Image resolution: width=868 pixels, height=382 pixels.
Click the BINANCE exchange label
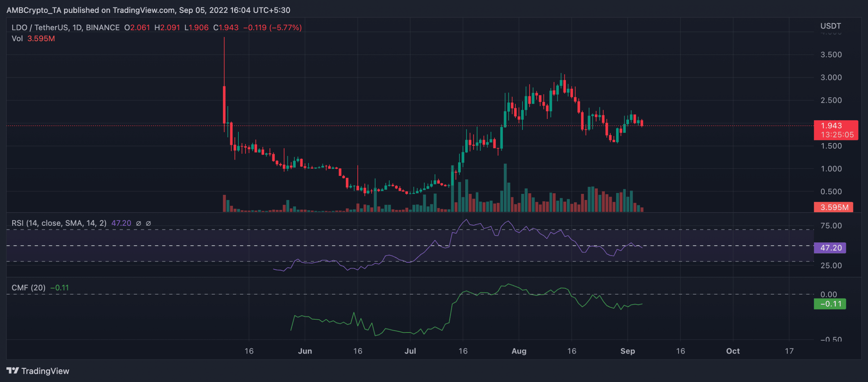[x=103, y=27]
